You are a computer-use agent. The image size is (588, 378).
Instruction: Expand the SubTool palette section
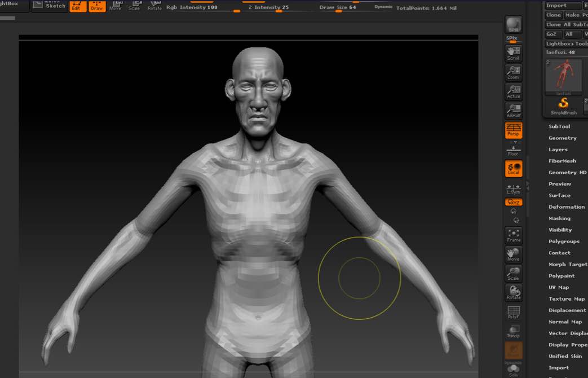click(559, 126)
